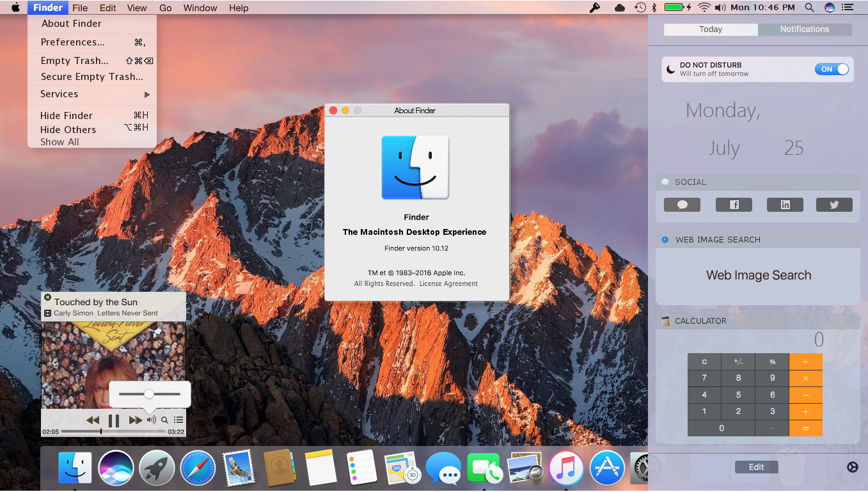Click the menu bar clock Mon 10:46 PM
Viewport: 868px width, 492px height.
tap(763, 8)
